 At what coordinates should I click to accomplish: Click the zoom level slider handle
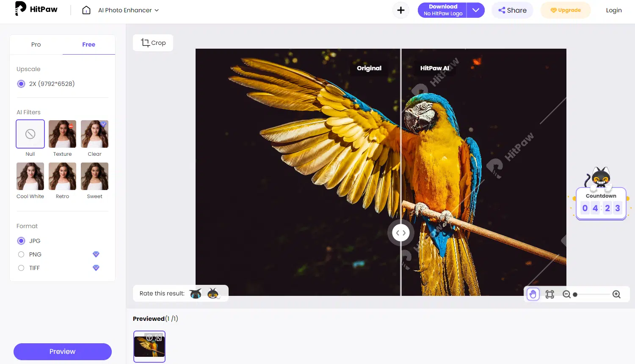[575, 294]
